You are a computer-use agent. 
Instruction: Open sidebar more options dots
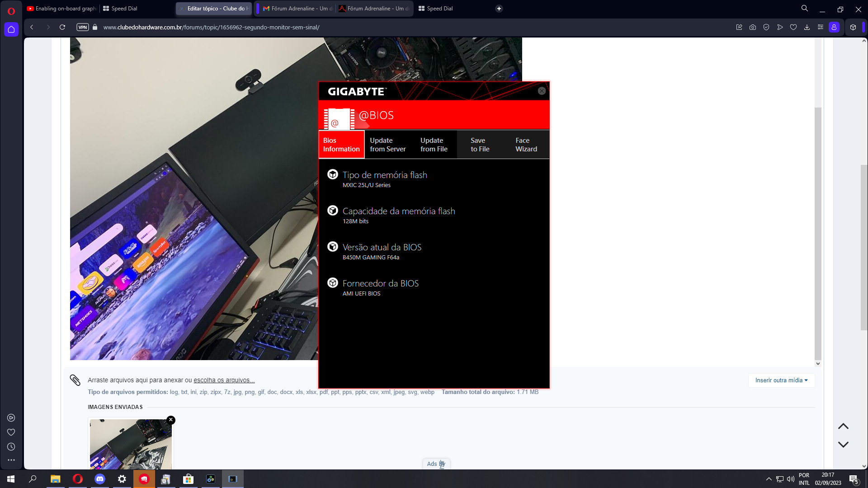click(11, 460)
